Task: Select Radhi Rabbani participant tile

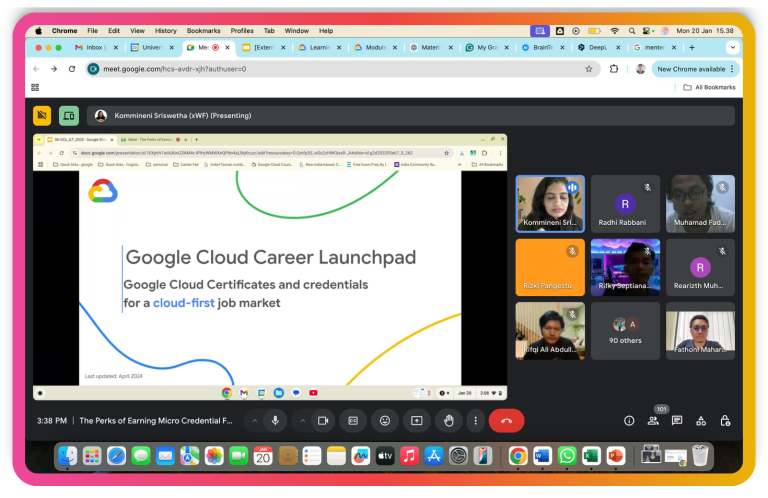Action: (x=625, y=204)
